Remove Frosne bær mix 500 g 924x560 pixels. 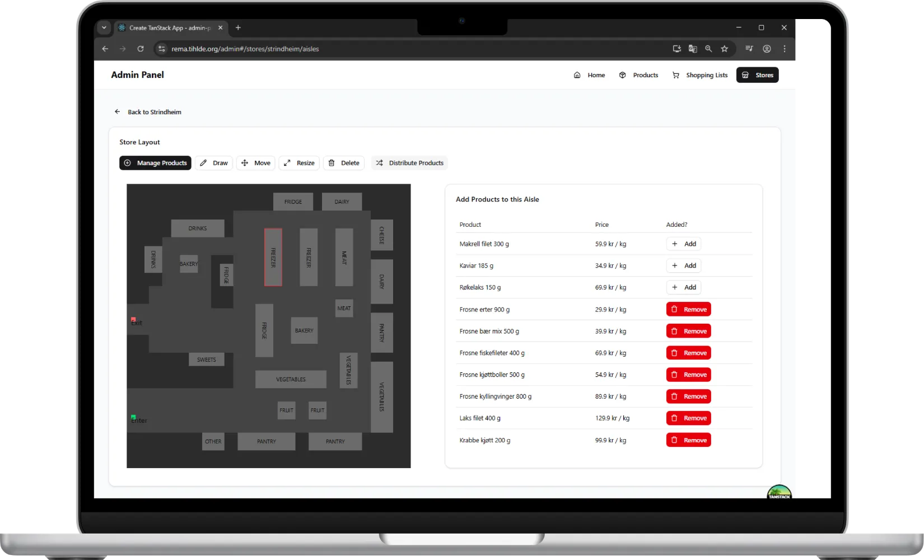click(689, 331)
